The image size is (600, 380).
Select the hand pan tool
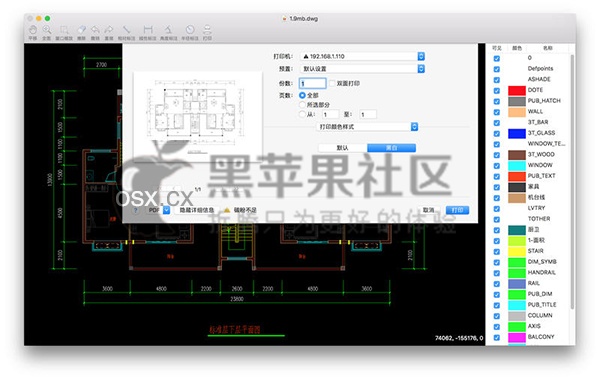tap(33, 30)
